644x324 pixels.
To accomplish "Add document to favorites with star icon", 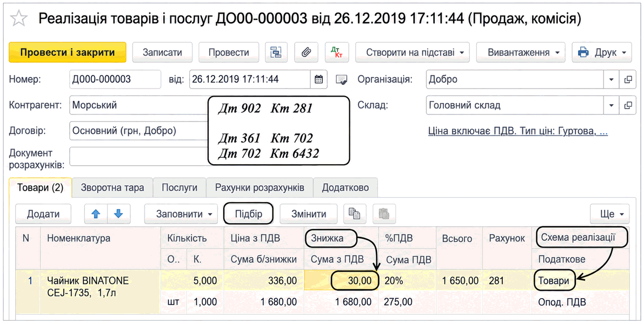I will (x=18, y=19).
